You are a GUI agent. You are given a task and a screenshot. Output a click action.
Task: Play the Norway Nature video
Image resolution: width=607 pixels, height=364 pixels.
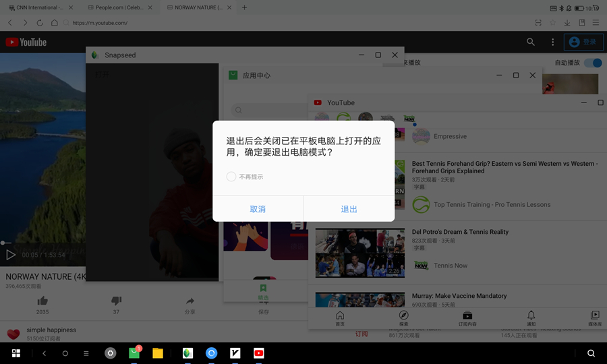tap(10, 255)
